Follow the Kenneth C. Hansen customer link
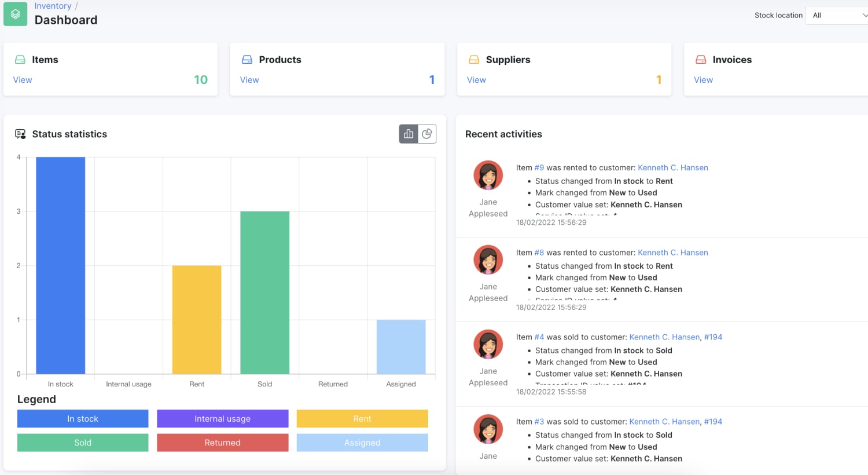The image size is (868, 475). pos(673,167)
